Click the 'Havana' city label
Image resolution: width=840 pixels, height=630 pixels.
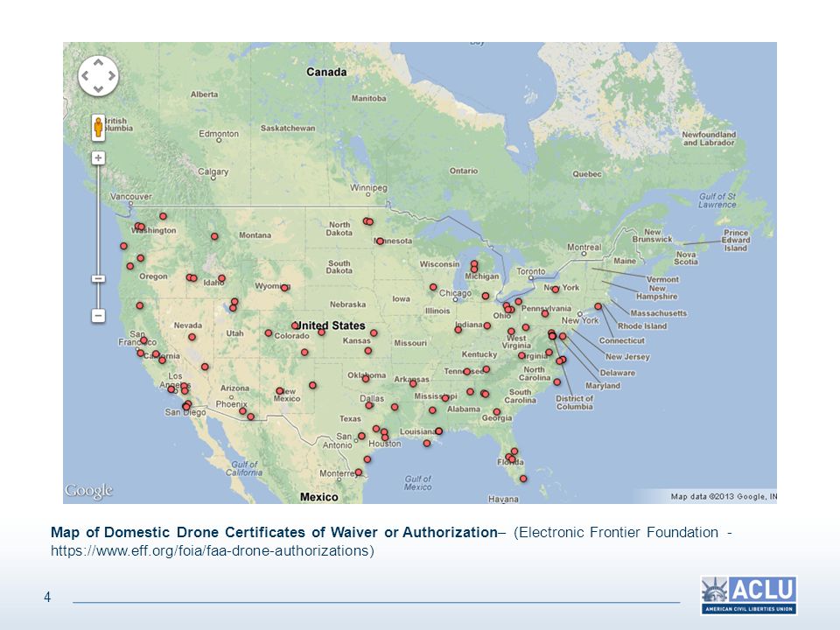coord(503,500)
